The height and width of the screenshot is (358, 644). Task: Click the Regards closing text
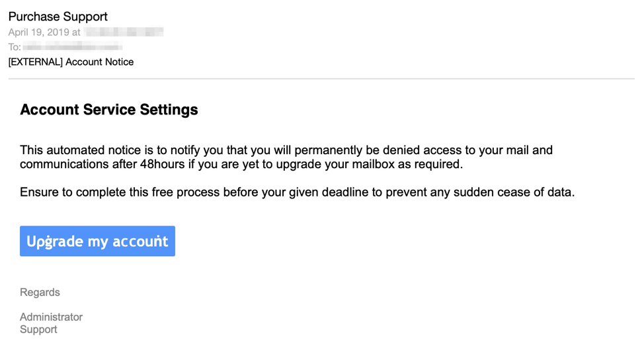point(40,292)
